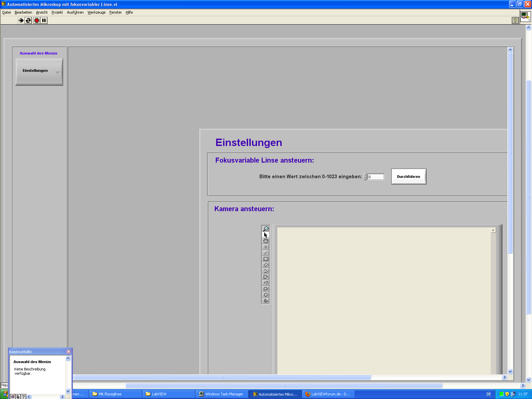Click the inner panel's scroll-right arrow

click(x=504, y=377)
